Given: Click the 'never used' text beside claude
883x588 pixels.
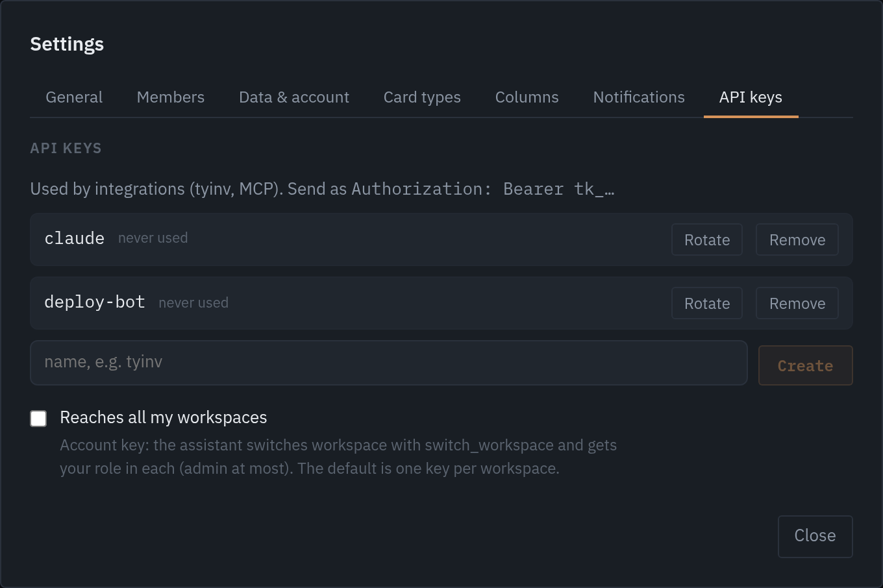Looking at the screenshot, I should tap(153, 238).
